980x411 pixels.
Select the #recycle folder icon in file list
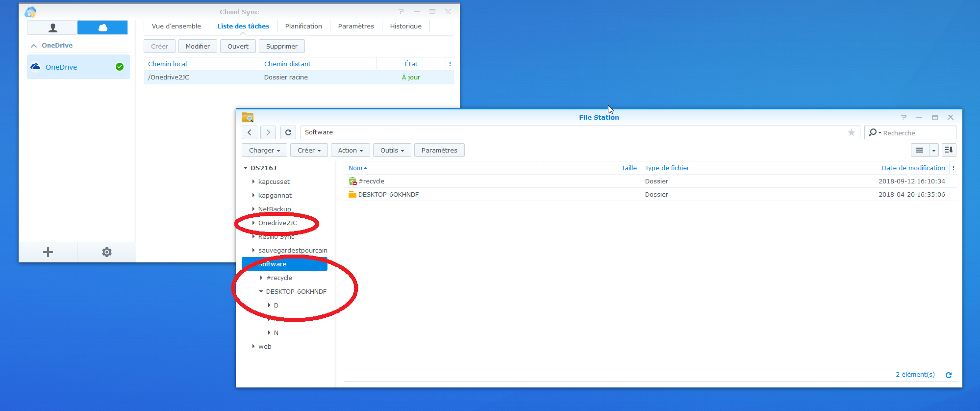(x=352, y=181)
